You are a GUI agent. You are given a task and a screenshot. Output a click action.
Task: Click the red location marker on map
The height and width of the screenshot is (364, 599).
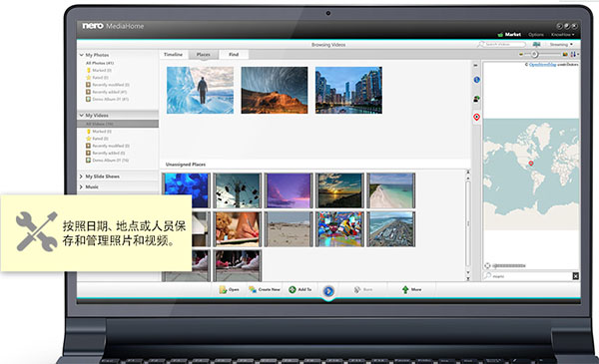point(531,164)
